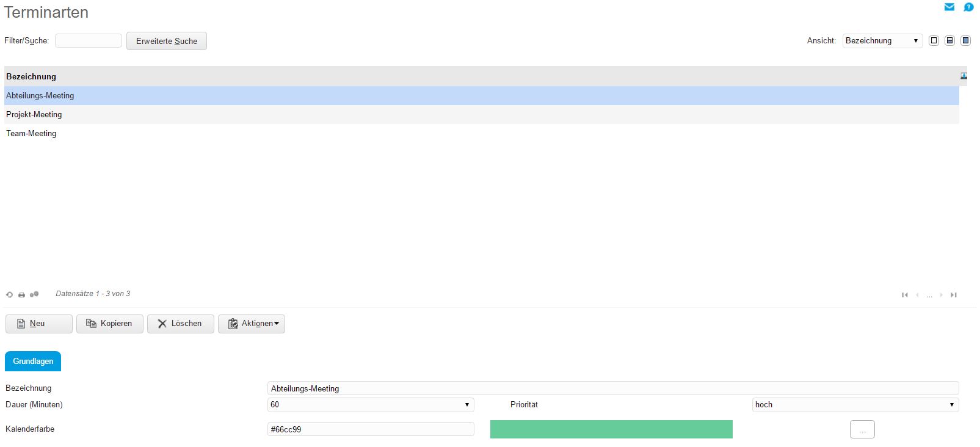Create a new record with Neu

point(39,324)
